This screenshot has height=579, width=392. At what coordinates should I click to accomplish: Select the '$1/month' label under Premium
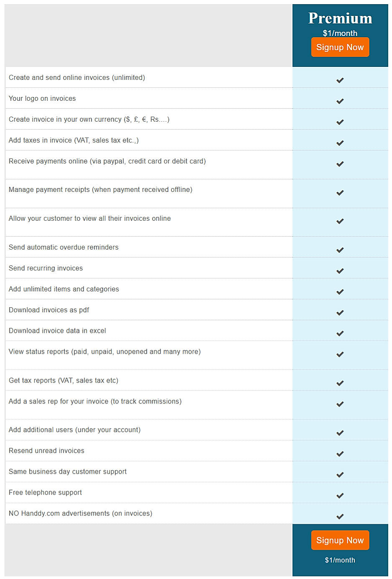(340, 33)
